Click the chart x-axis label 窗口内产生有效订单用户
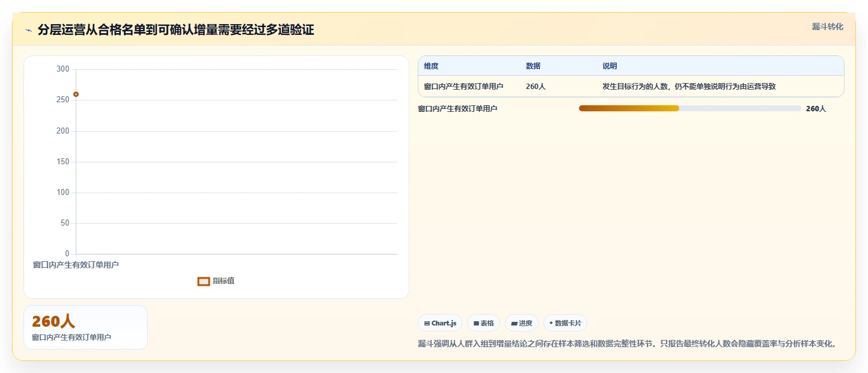This screenshot has width=868, height=373. click(x=76, y=265)
